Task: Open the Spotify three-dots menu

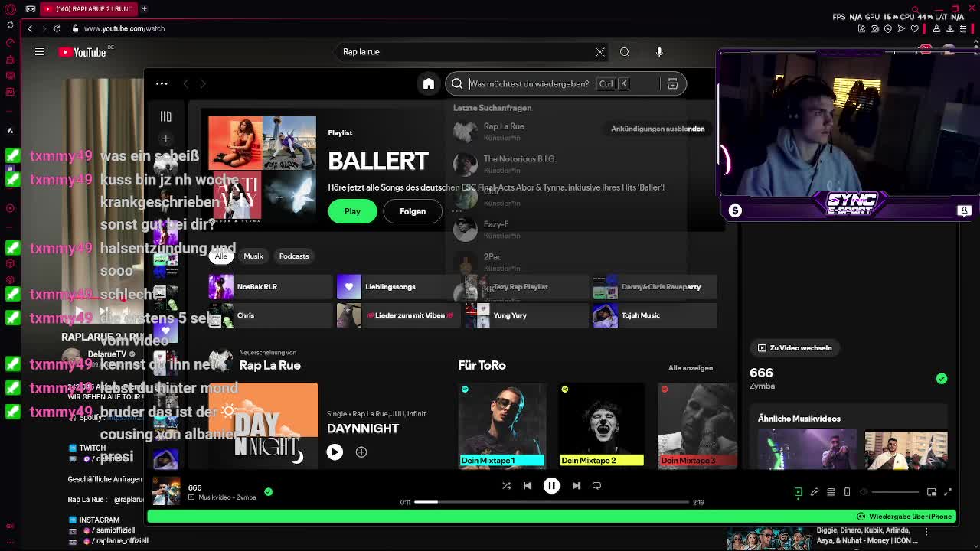Action: tap(162, 83)
